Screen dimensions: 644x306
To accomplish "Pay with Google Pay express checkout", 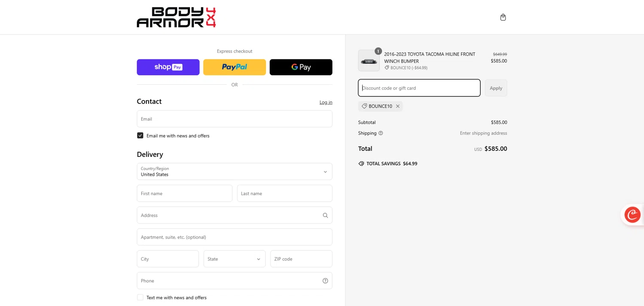I will 301,67.
